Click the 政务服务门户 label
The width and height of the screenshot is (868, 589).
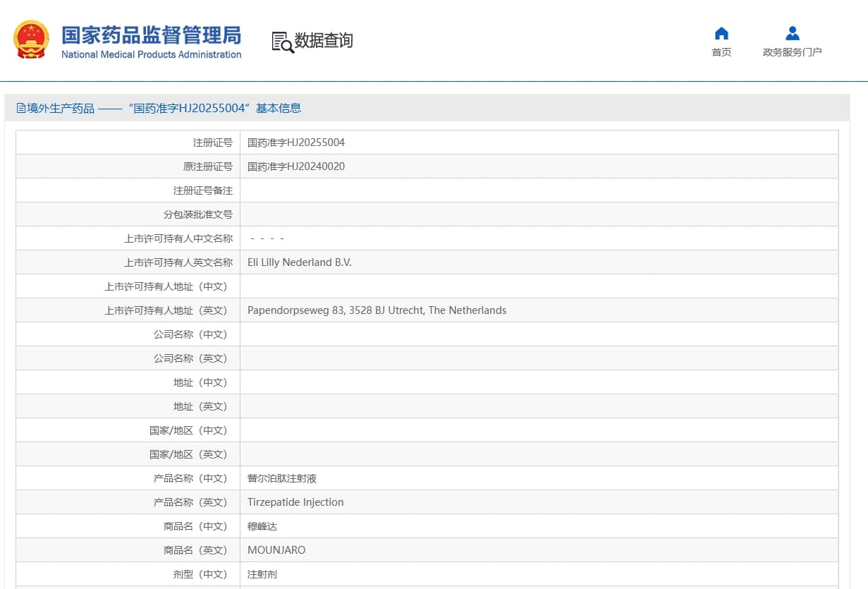793,52
